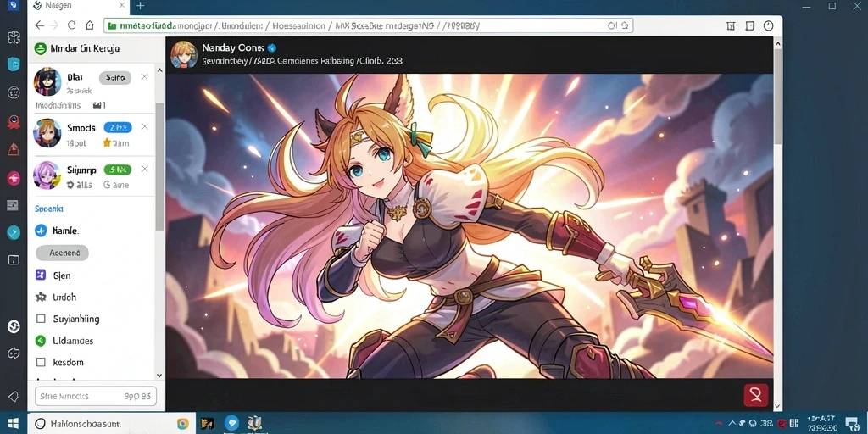Open a new browser tab

click(140, 6)
